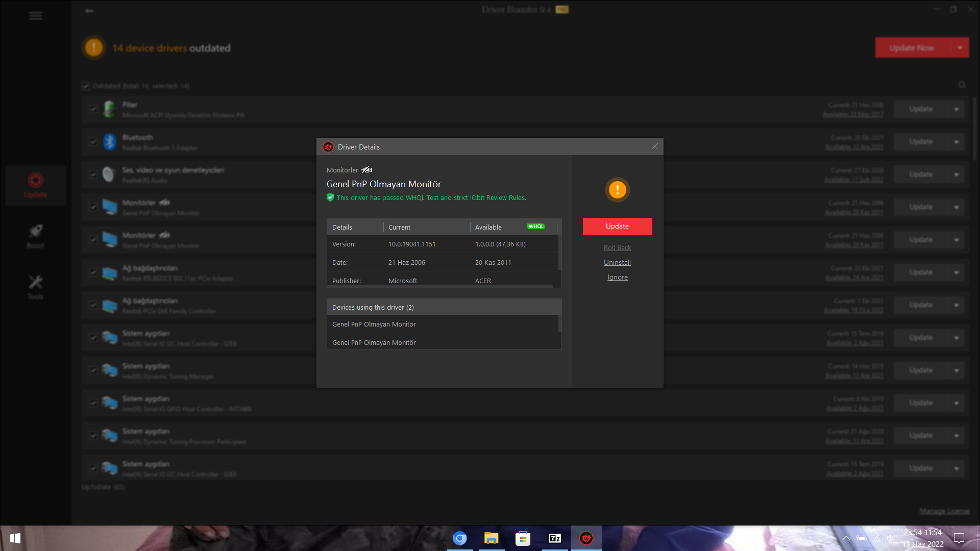Open Chrome from the taskbar
This screenshot has width=980, height=551.
click(459, 538)
